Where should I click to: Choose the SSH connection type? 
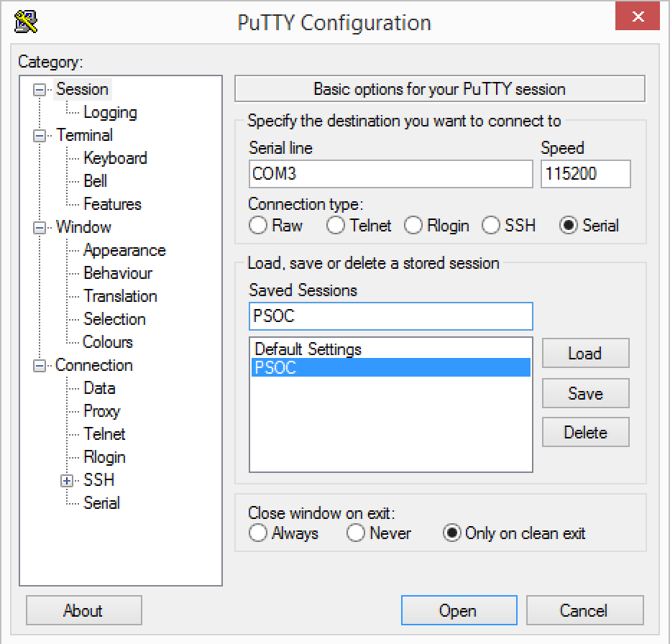(491, 226)
